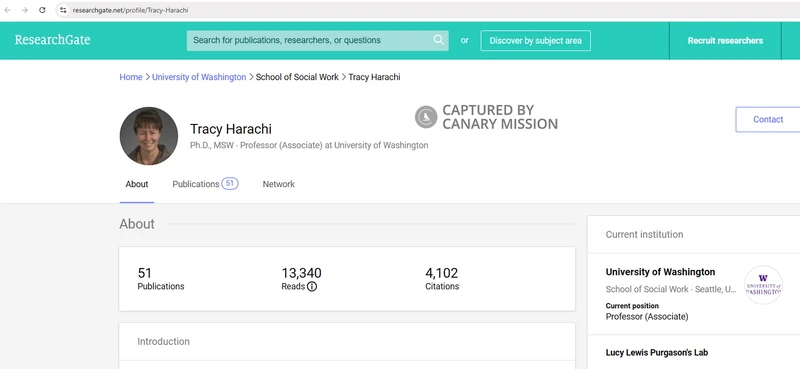Click the 51 Publications statistic

click(x=161, y=279)
